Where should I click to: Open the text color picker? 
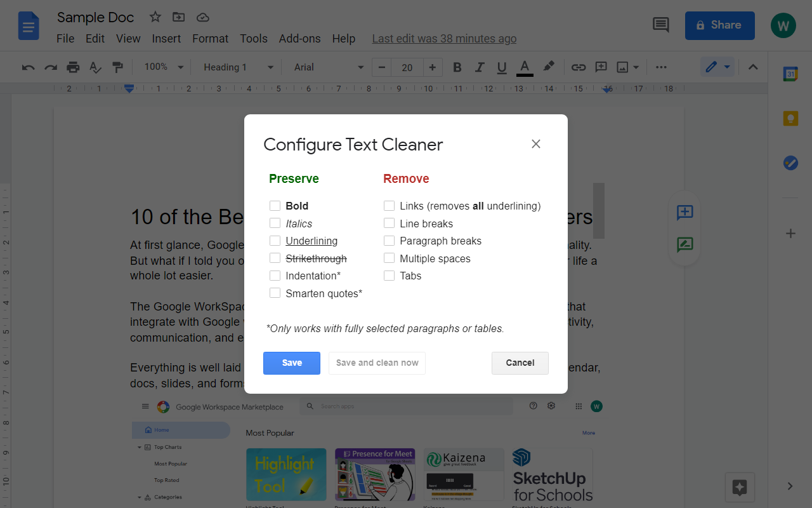(x=525, y=67)
